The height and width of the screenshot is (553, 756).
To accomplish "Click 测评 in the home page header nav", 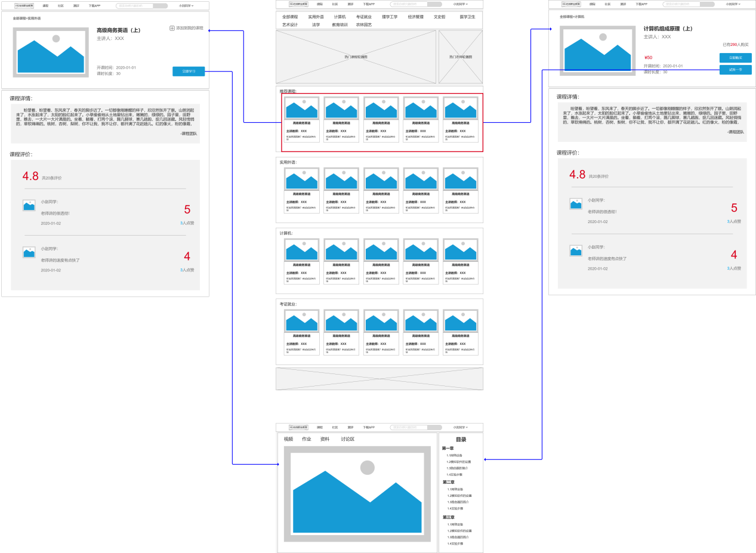I will click(350, 4).
